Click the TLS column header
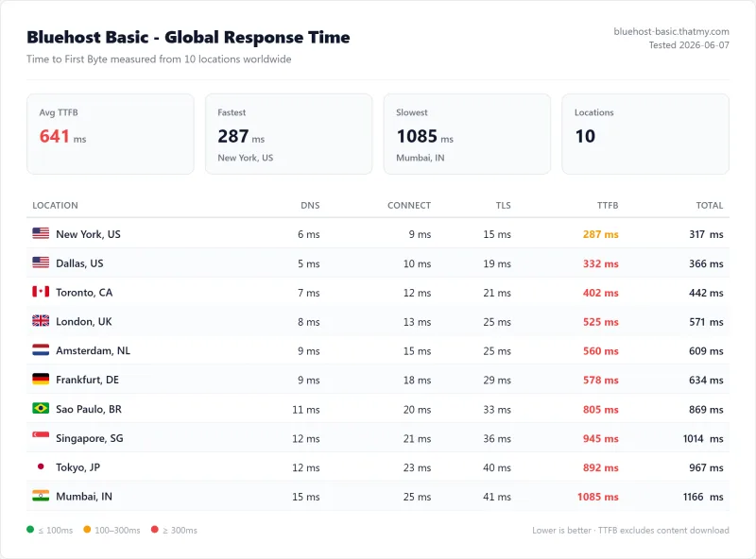Viewport: 756px width, 559px height. click(503, 205)
